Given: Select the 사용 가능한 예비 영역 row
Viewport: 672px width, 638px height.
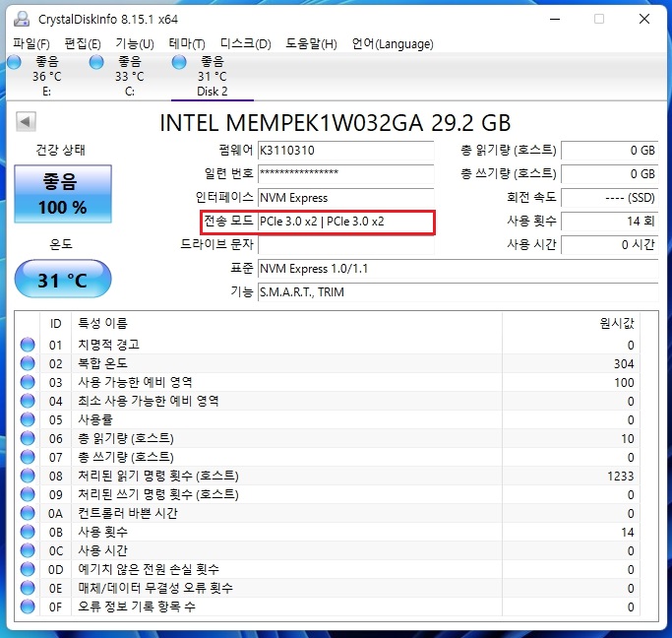Looking at the screenshot, I should coord(328,382).
